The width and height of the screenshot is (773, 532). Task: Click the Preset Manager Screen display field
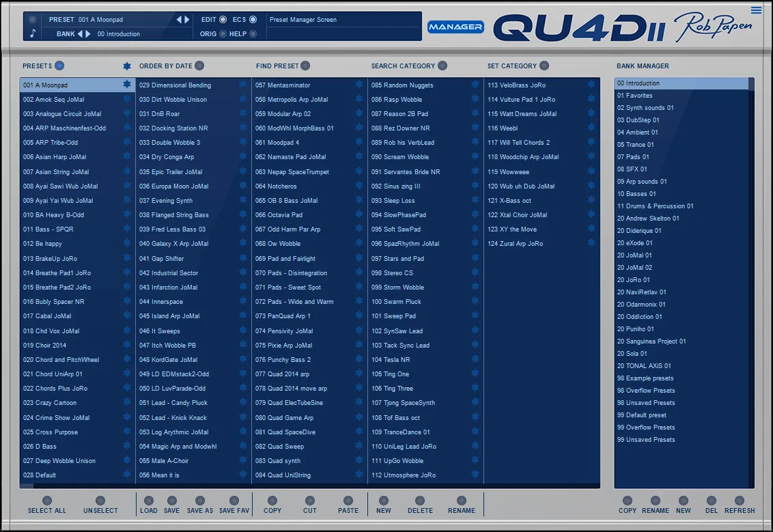(x=343, y=20)
